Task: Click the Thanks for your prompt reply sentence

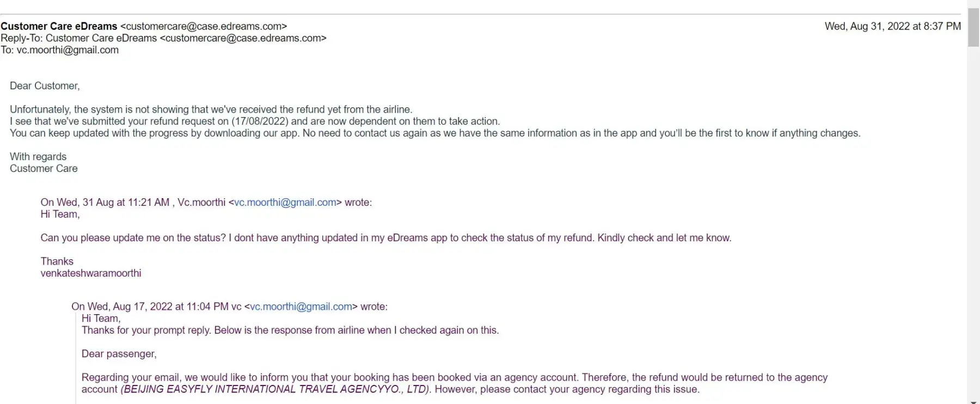Action: pyautogui.click(x=290, y=330)
